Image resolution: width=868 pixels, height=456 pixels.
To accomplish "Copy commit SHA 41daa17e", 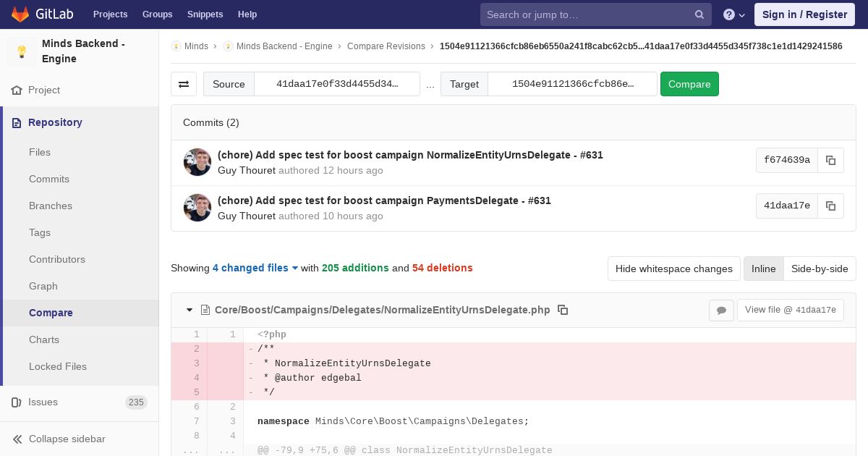I will coord(830,206).
